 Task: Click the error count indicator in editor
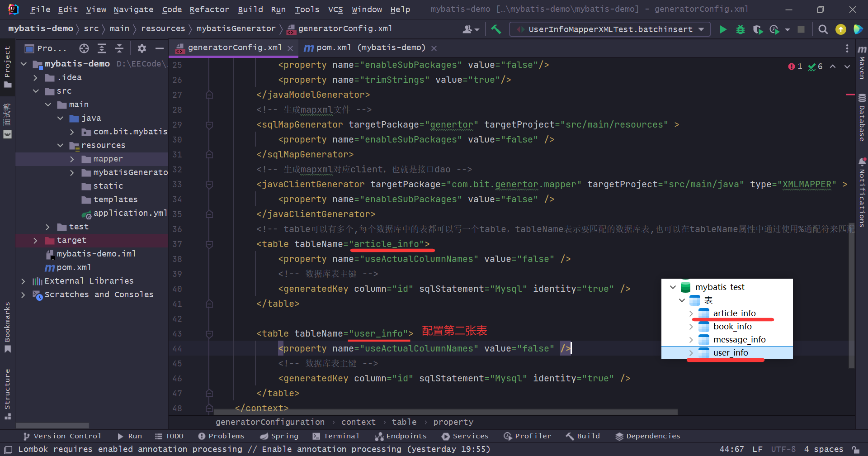(x=795, y=66)
